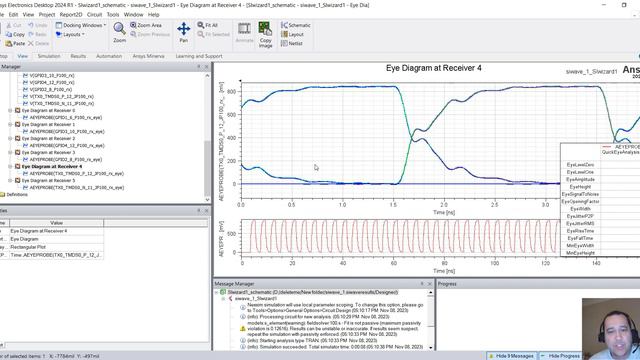The width and height of the screenshot is (640, 360).
Task: Click Eye Diagram at Receiver 0 report icon
Action: (18, 111)
